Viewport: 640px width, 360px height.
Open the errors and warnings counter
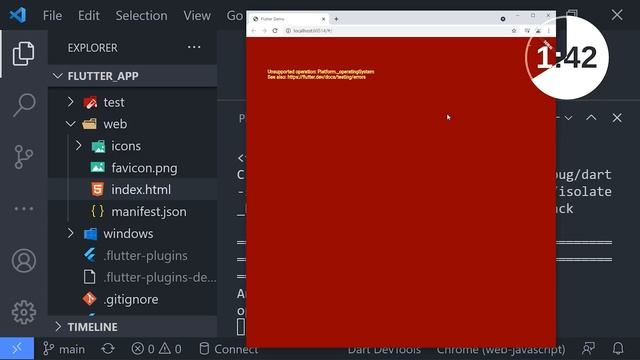(157, 349)
